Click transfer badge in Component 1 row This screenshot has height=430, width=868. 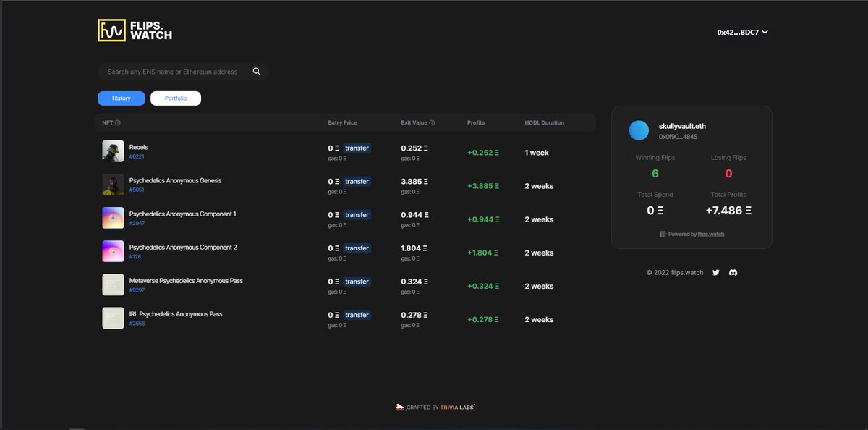[x=357, y=214]
